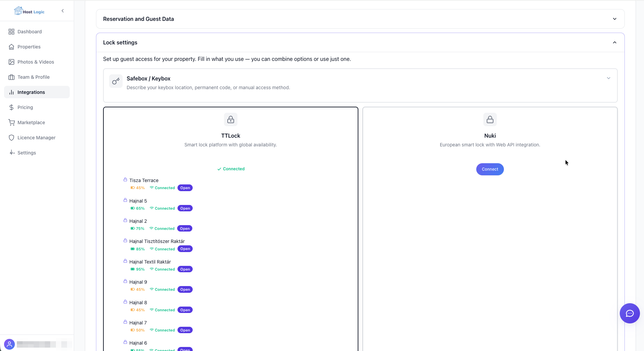This screenshot has height=351, width=644.
Task: Open the Hajnal Textil Raktár lock
Action: (x=185, y=269)
